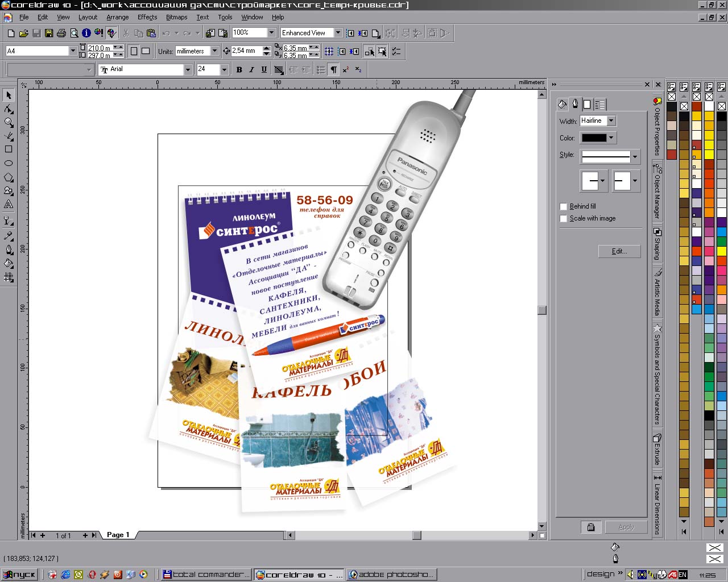The height and width of the screenshot is (582, 728).
Task: Open the Arrange menu
Action: [118, 17]
